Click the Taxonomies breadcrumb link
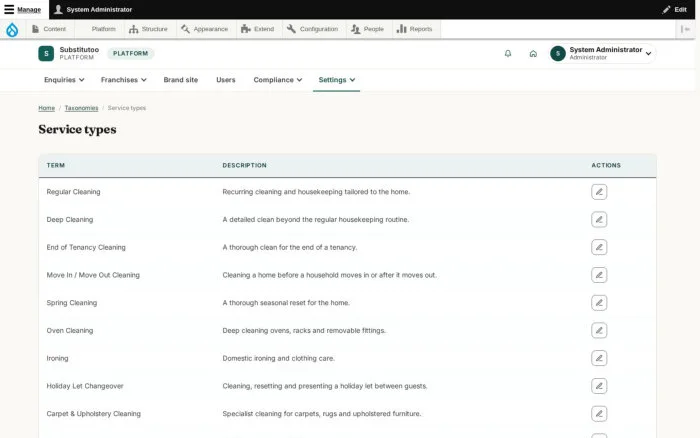The image size is (700, 438). (81, 108)
